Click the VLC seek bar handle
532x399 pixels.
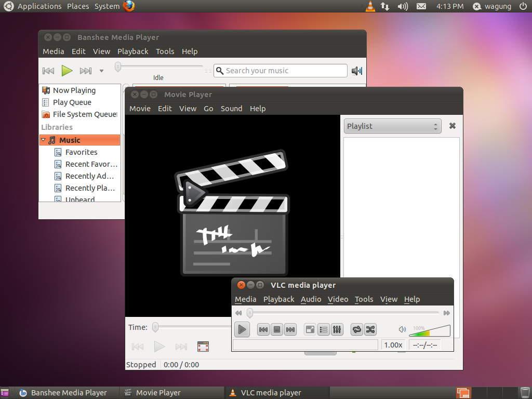click(250, 313)
